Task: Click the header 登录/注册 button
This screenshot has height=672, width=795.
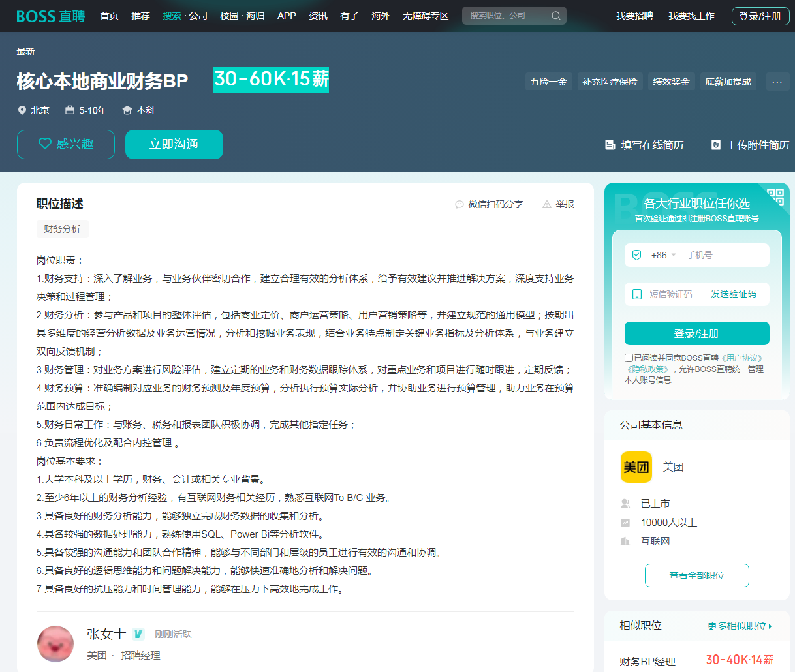Action: pos(760,16)
